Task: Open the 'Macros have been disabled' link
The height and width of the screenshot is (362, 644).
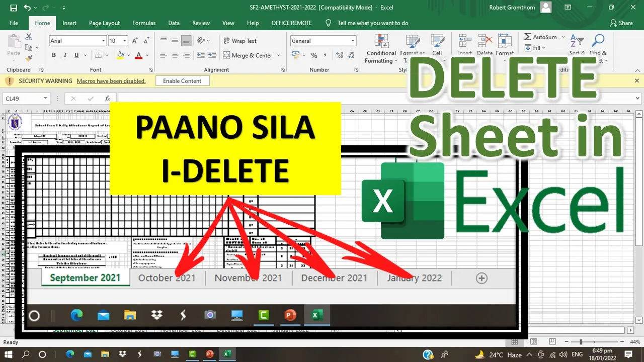Action: 111,81
